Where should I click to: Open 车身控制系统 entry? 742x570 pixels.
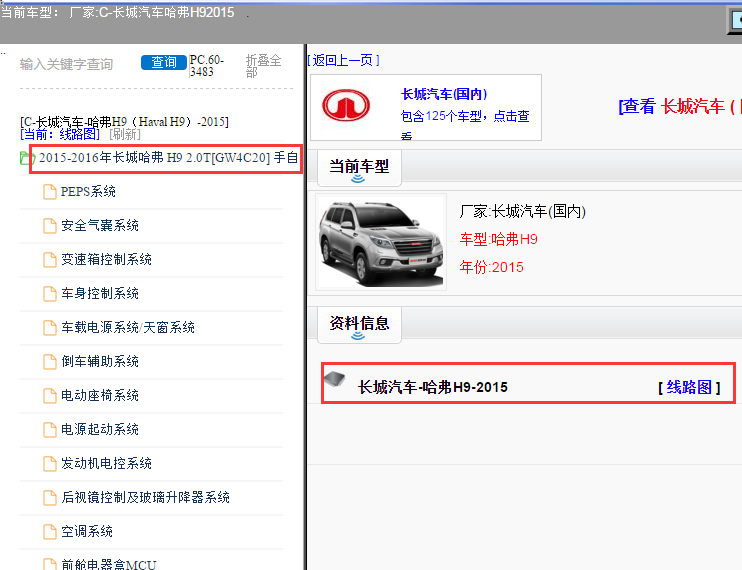100,294
